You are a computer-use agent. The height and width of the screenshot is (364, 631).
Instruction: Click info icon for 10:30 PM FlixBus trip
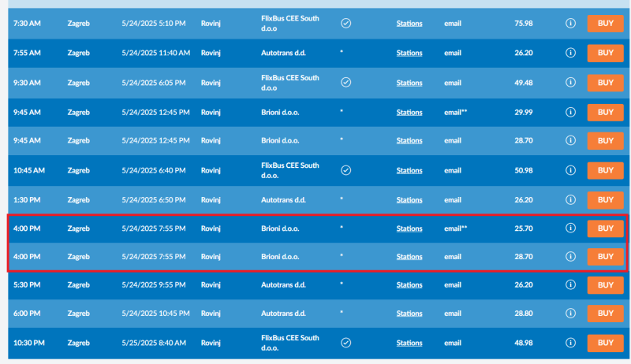click(x=570, y=343)
